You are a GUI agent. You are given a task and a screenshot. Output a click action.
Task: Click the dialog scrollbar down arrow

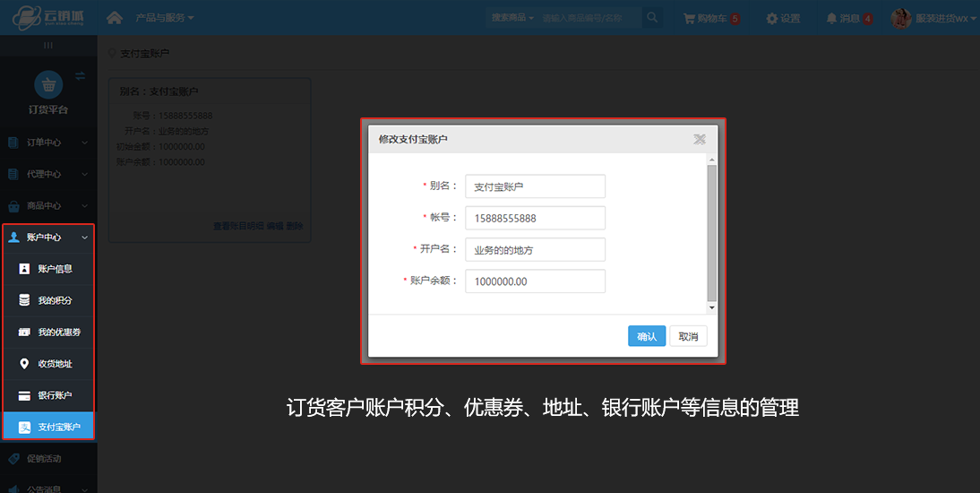[x=712, y=307]
